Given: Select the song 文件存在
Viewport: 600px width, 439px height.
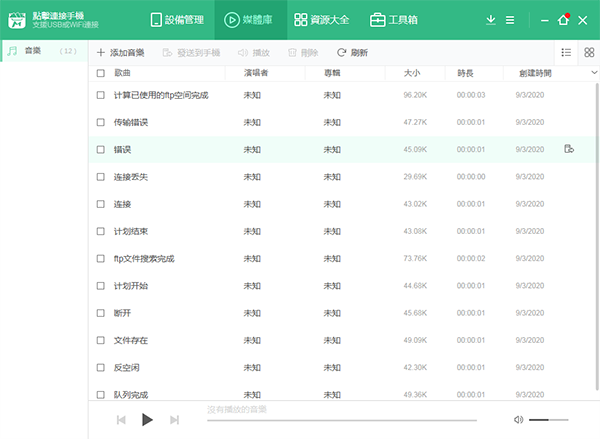Looking at the screenshot, I should coord(131,340).
